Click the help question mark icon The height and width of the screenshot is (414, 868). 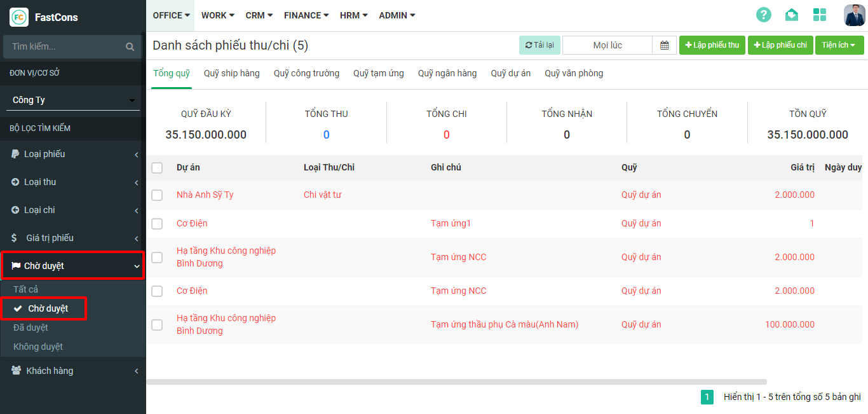pyautogui.click(x=763, y=15)
